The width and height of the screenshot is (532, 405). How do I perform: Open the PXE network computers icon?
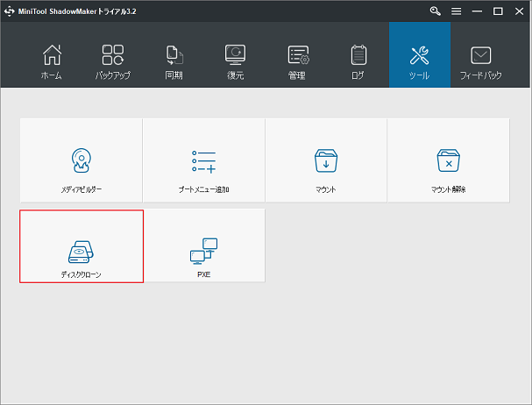pos(203,252)
